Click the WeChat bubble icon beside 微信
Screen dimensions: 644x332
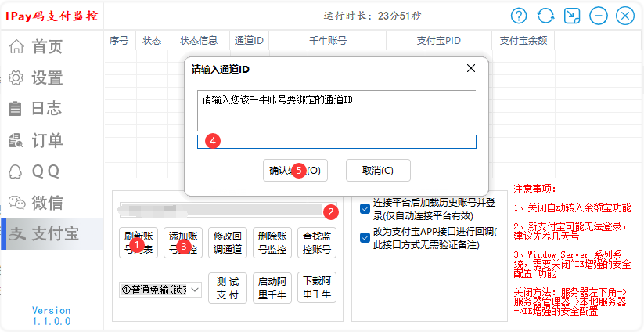click(17, 202)
